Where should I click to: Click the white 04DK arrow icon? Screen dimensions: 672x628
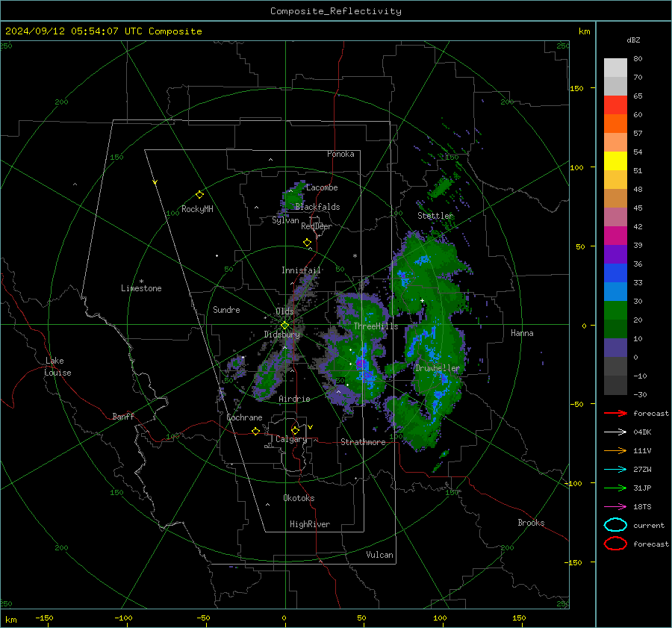(615, 432)
